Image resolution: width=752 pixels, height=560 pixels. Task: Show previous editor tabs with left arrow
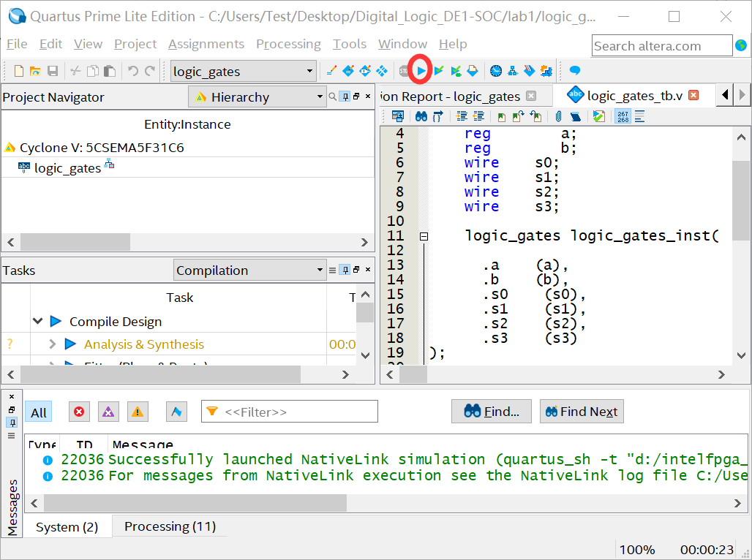(x=725, y=95)
